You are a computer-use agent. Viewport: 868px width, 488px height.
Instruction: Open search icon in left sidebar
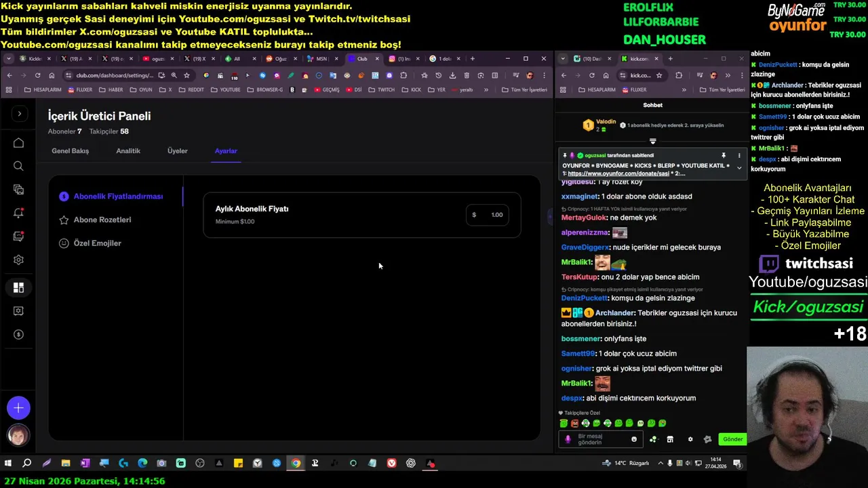(x=18, y=166)
